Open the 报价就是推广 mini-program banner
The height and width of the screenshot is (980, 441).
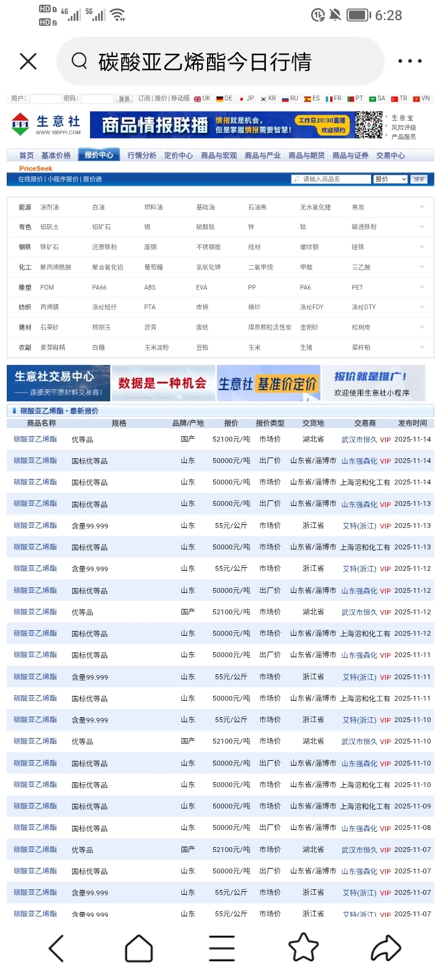(375, 383)
